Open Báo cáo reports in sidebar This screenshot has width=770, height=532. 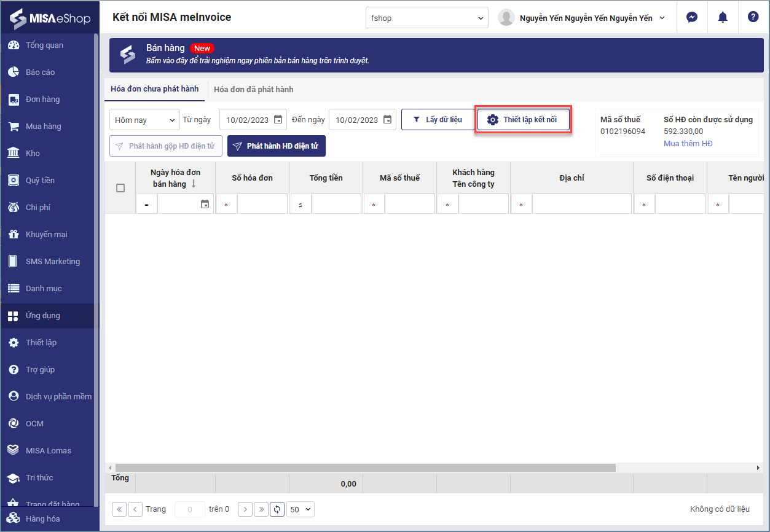point(47,72)
